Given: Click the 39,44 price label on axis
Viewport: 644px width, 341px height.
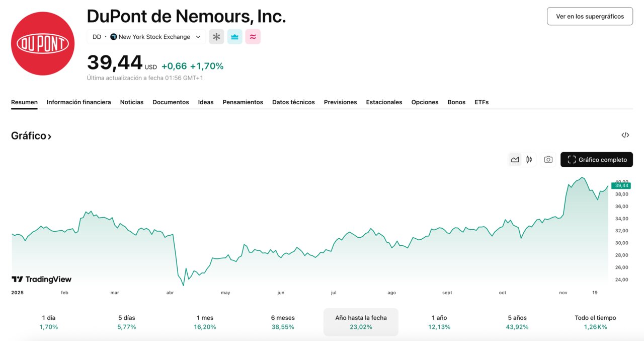Looking at the screenshot, I should 622,186.
